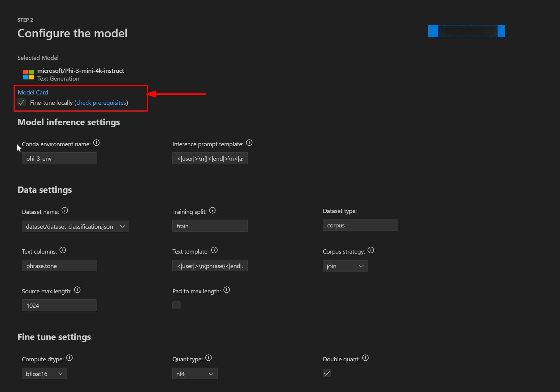
Task: Click info icon next to Pad to max length
Action: [x=227, y=290]
